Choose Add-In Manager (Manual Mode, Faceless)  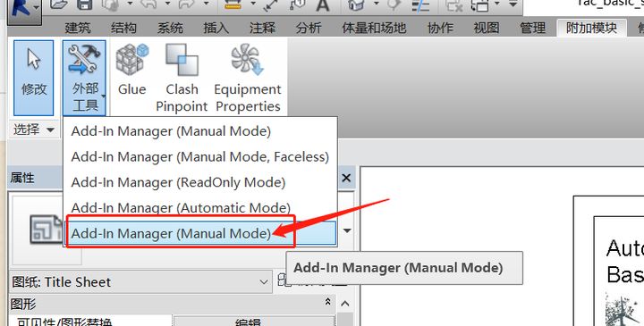coord(200,156)
